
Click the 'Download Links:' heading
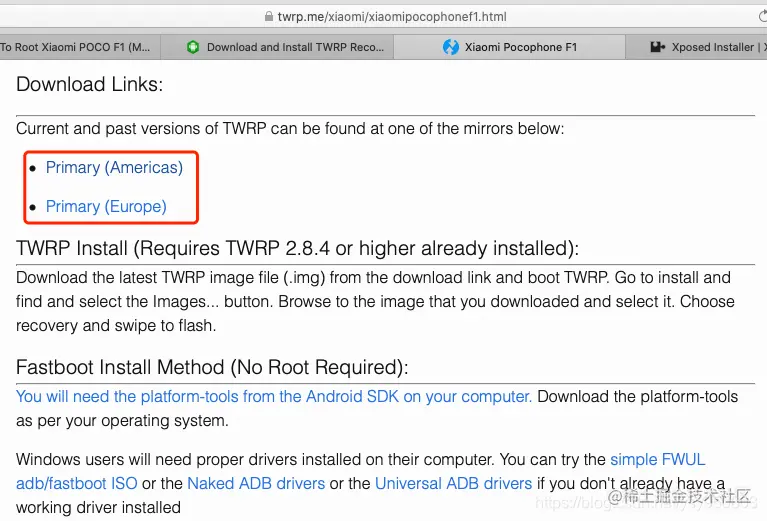pos(90,84)
